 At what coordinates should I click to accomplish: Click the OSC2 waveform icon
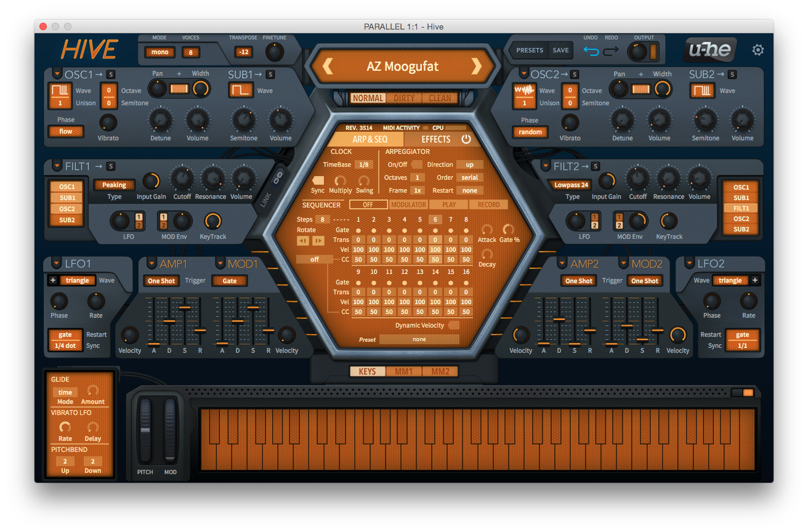[525, 91]
